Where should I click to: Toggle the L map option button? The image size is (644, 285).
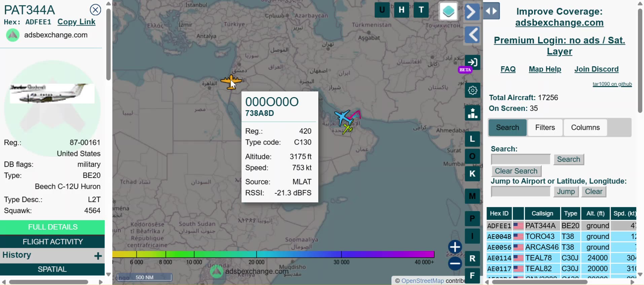click(x=472, y=139)
